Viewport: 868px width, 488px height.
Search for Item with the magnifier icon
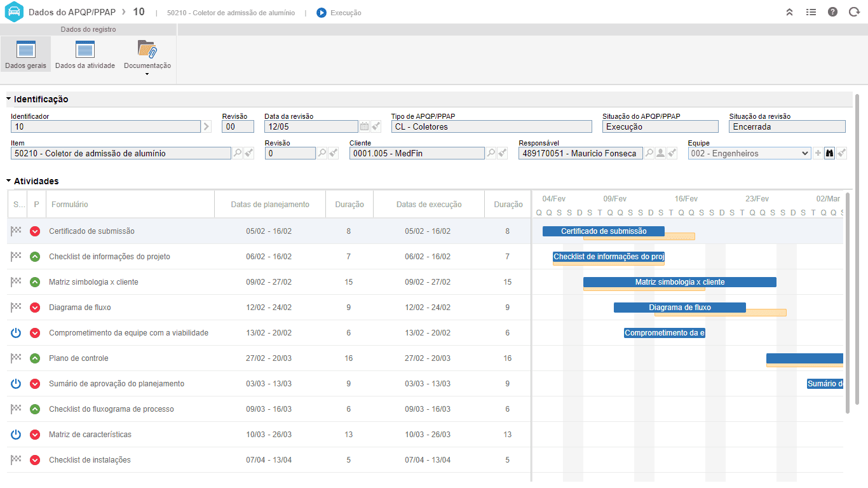click(238, 153)
